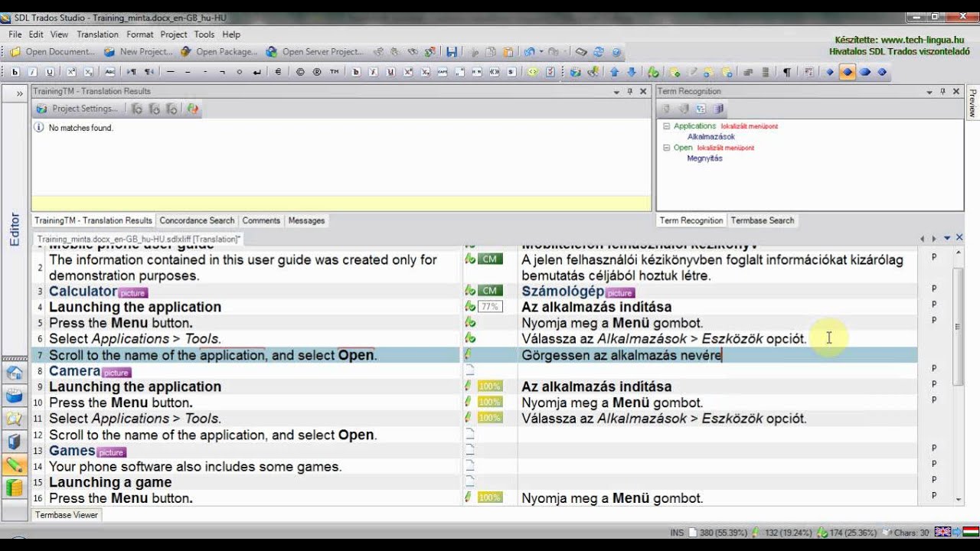This screenshot has height=551, width=980.
Task: Open the Format menu
Action: coord(140,34)
